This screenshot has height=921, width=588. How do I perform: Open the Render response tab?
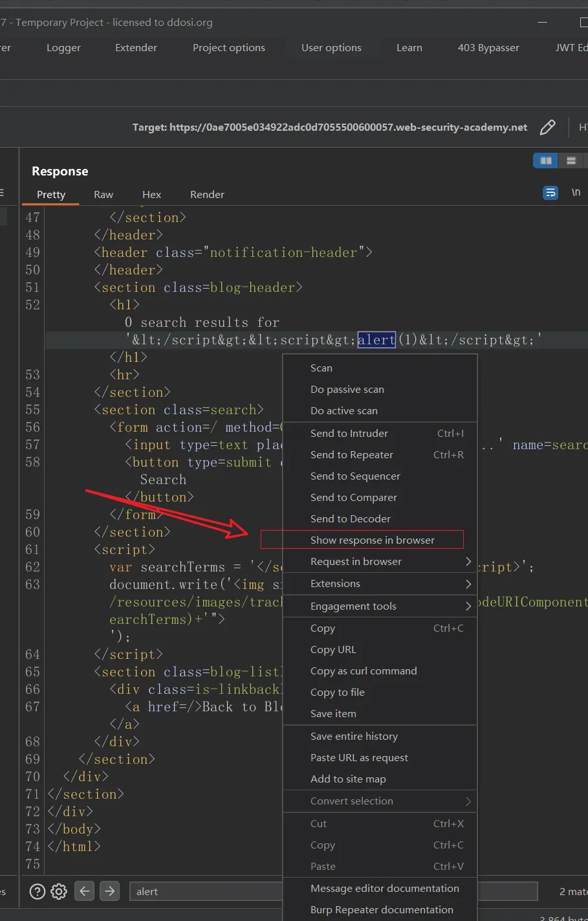(207, 194)
